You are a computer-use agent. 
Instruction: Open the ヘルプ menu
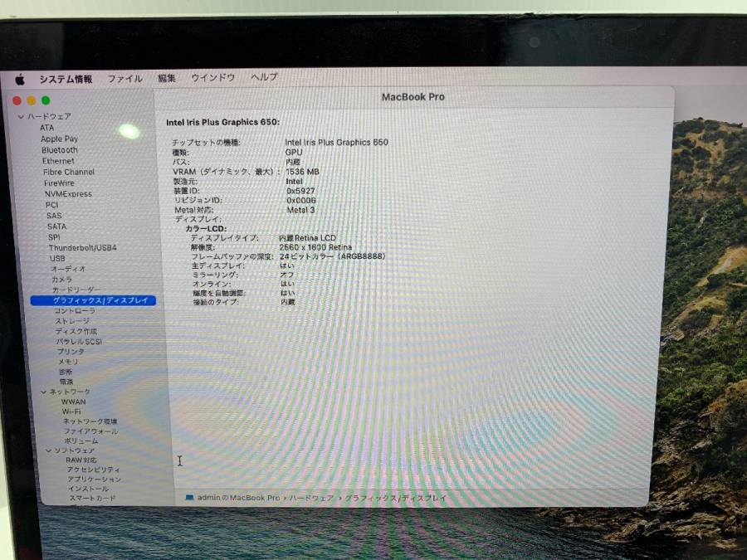tap(264, 77)
